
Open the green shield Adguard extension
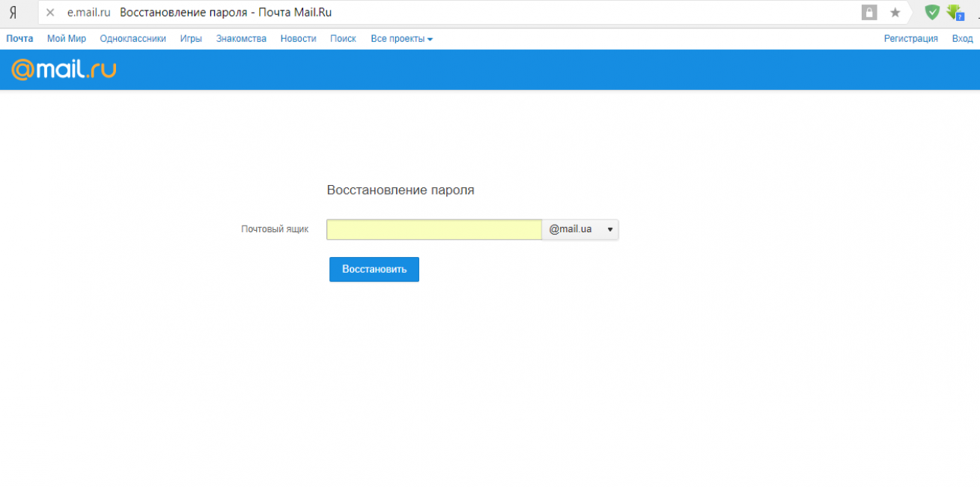[x=931, y=12]
